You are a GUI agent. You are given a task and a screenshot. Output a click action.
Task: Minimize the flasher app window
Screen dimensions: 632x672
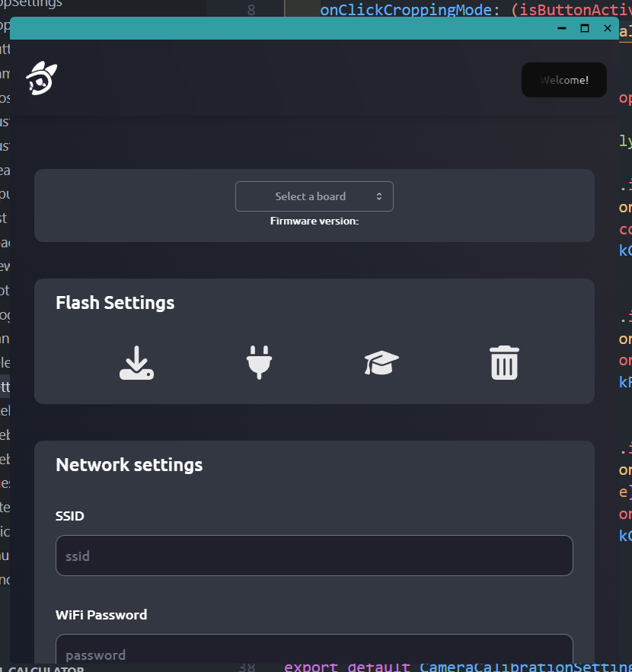point(562,28)
